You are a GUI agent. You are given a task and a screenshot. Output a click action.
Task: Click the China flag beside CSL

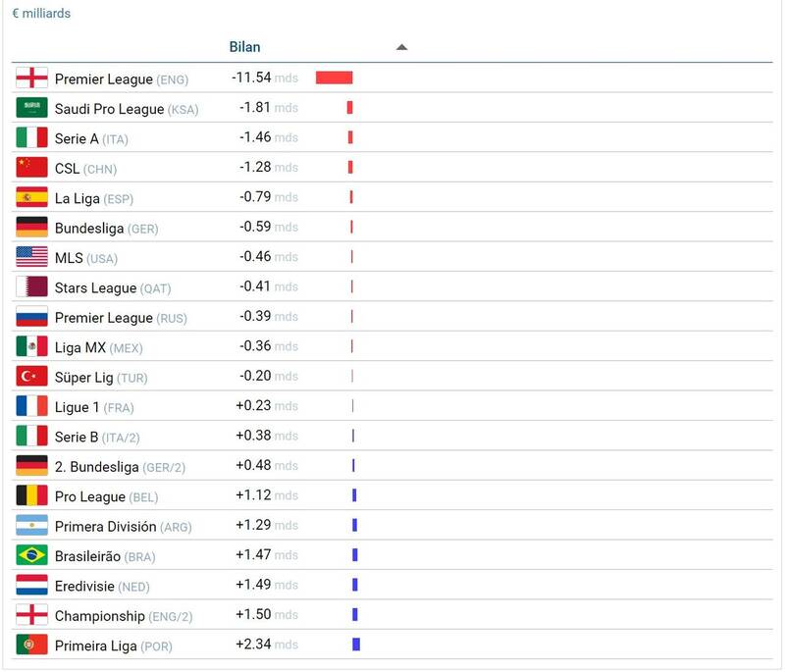tap(31, 169)
